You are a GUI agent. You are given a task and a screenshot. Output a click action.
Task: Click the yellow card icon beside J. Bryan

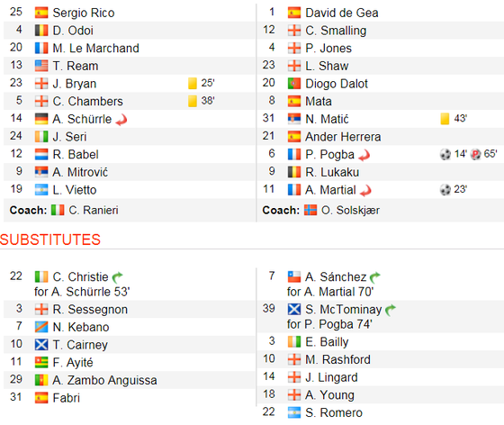point(193,83)
